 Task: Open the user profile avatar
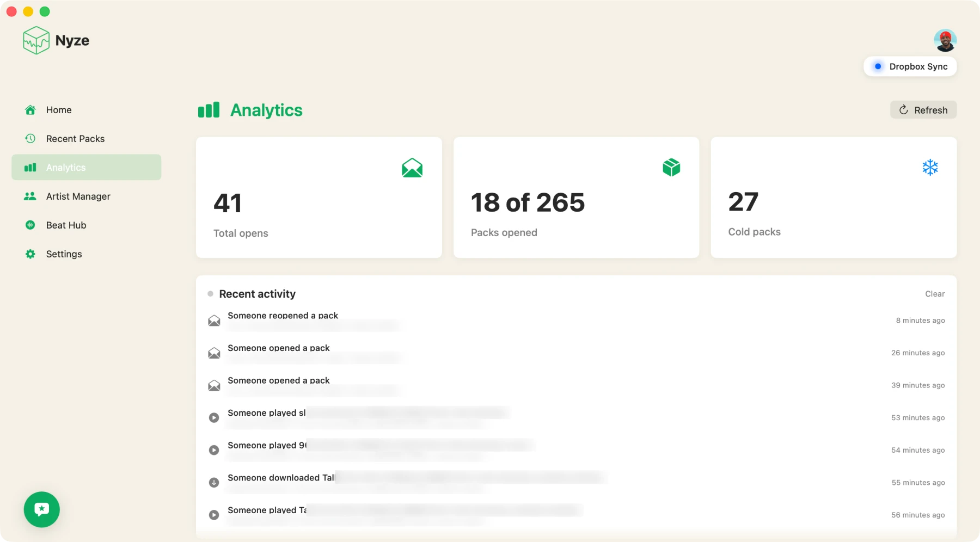point(945,40)
